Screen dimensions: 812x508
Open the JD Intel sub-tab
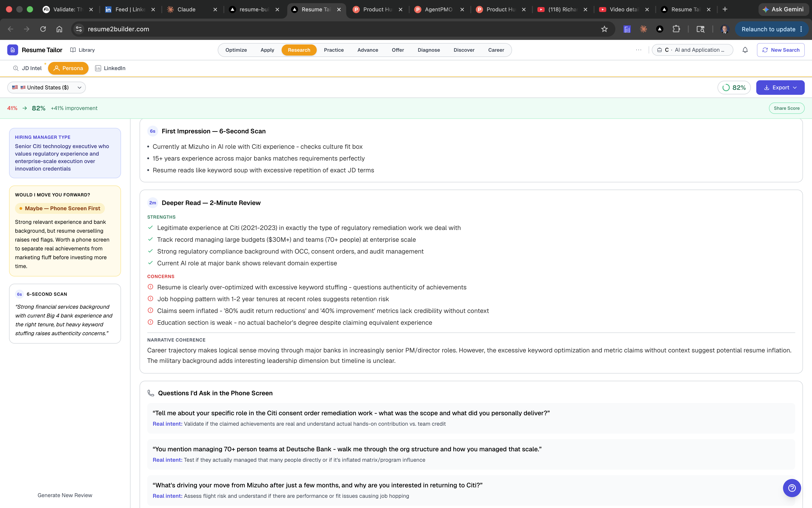click(27, 68)
